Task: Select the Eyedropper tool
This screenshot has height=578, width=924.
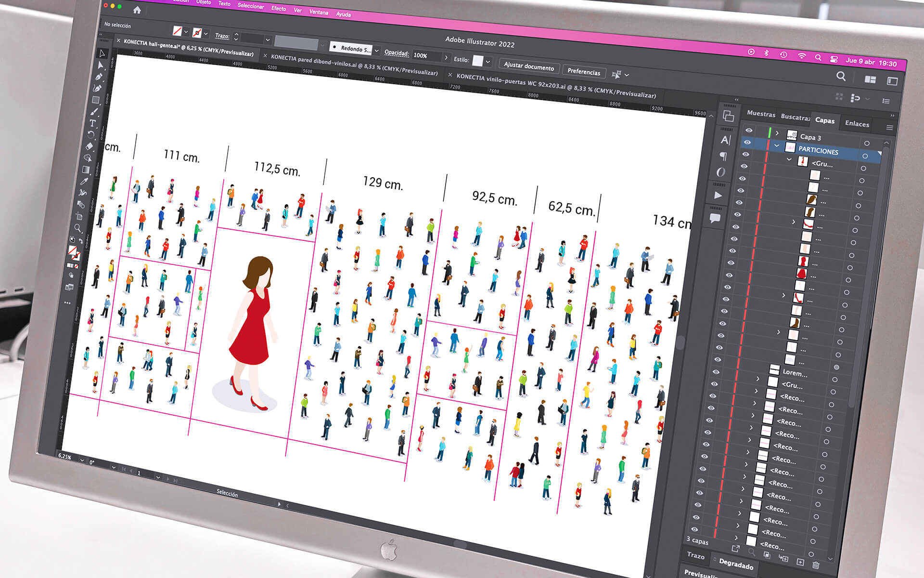Action: [84, 181]
